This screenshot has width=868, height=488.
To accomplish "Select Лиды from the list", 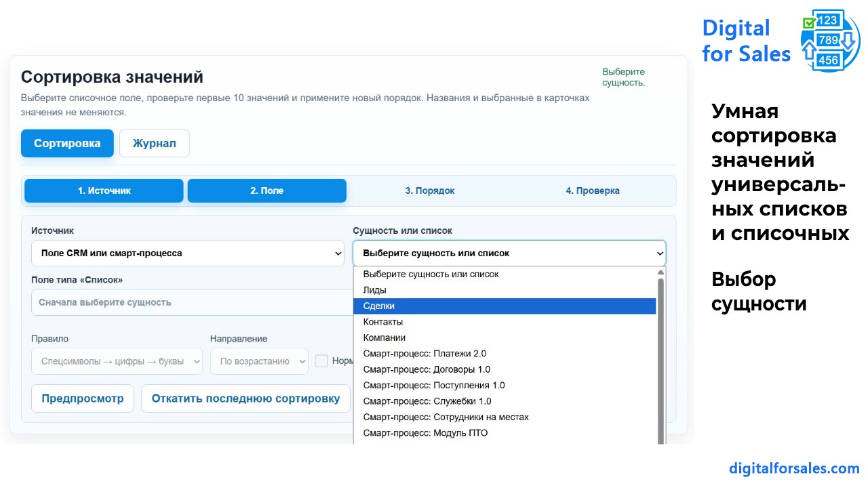I will click(x=505, y=290).
